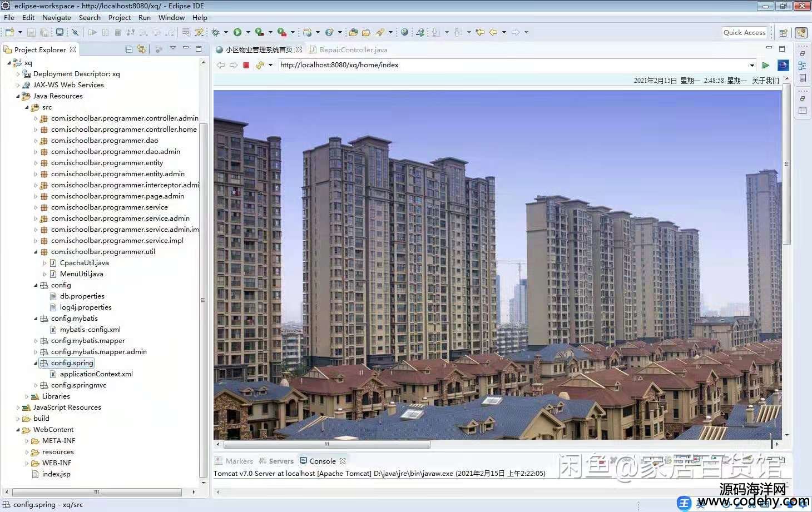Switch to the RepairController.java tab
The width and height of the screenshot is (812, 512).
(349, 49)
